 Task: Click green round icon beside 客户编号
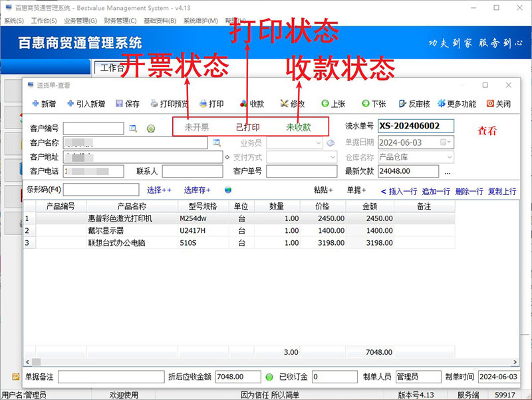(151, 128)
